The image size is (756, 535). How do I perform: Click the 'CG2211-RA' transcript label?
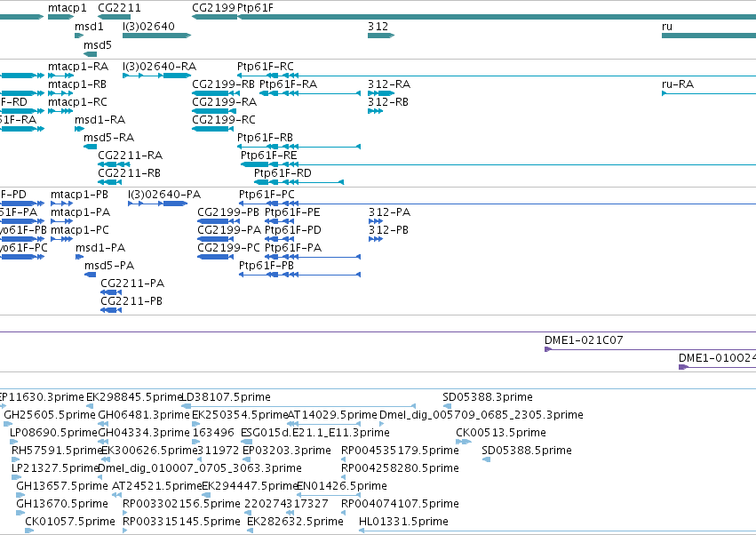131,155
